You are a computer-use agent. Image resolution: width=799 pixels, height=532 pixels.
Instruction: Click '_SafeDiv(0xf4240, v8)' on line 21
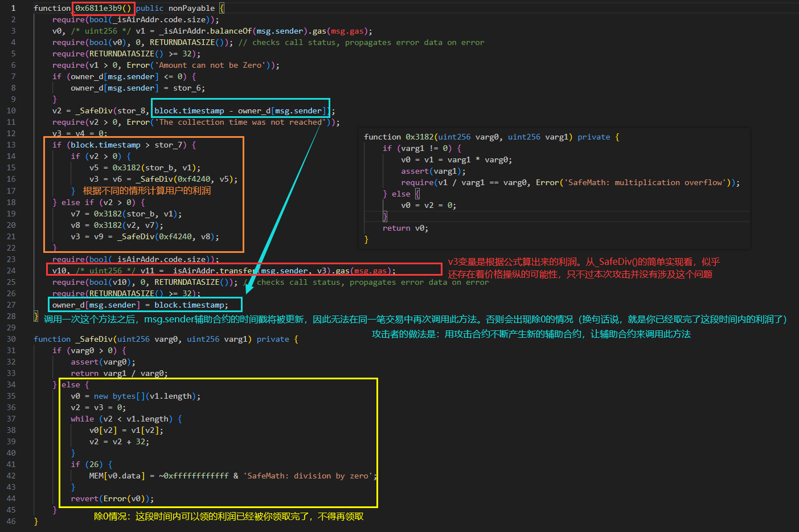(x=166, y=236)
